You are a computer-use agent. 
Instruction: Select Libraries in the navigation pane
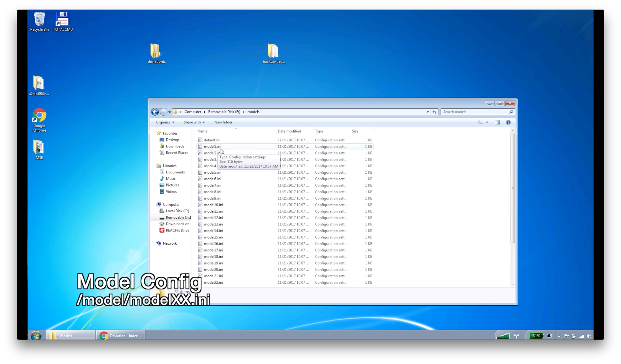pos(169,166)
